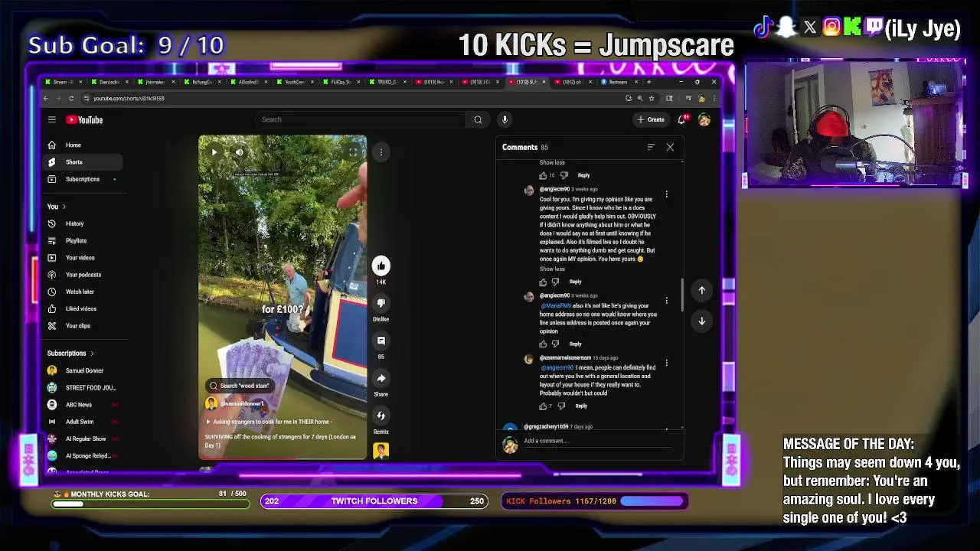Mute the Short's volume speaker

(x=239, y=152)
